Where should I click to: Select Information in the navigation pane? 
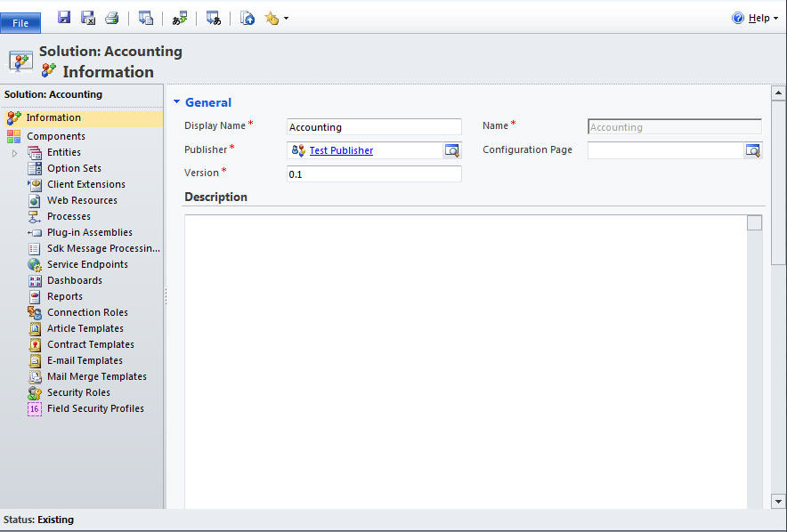click(53, 117)
